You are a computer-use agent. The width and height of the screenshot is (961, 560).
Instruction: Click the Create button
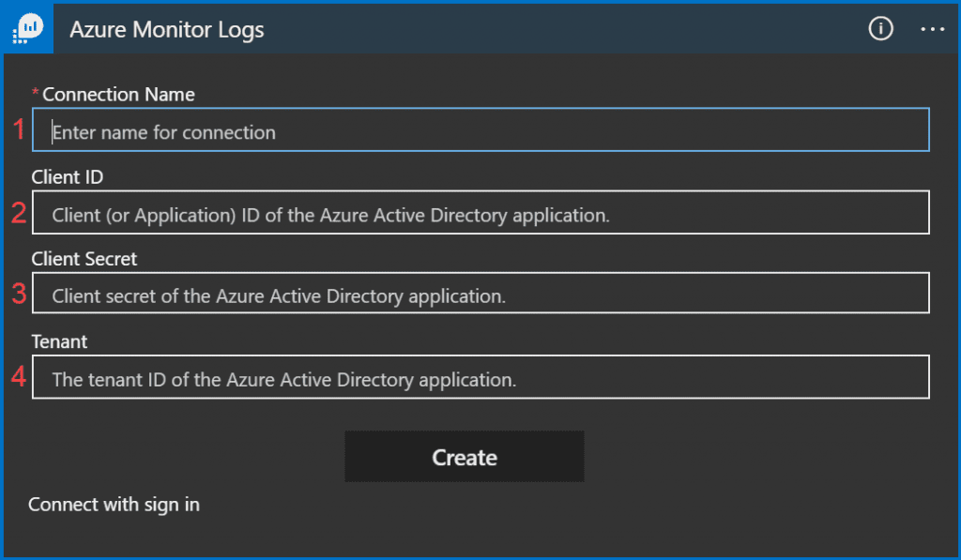(x=464, y=457)
